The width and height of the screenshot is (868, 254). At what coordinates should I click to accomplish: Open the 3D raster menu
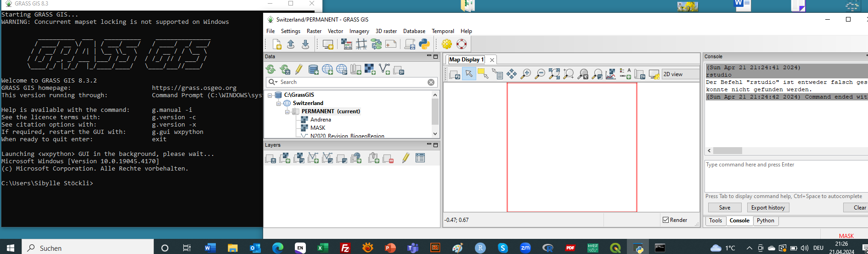point(386,31)
